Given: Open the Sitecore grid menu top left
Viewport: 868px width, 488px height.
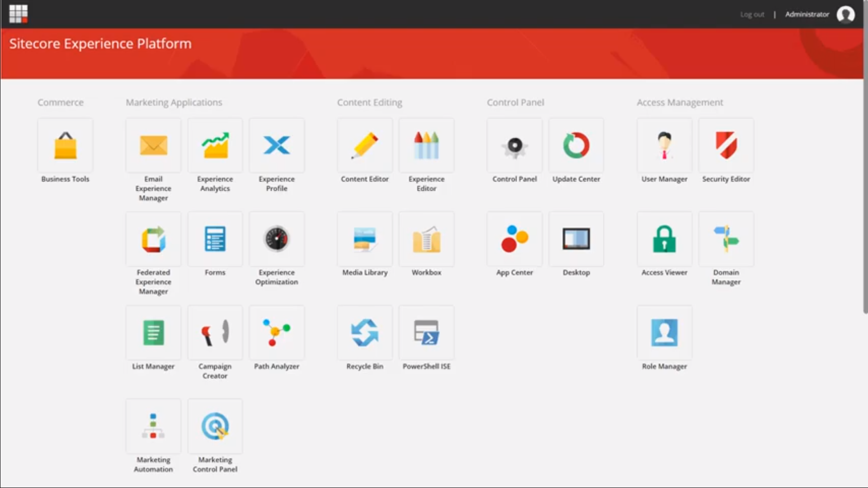Looking at the screenshot, I should [x=18, y=14].
